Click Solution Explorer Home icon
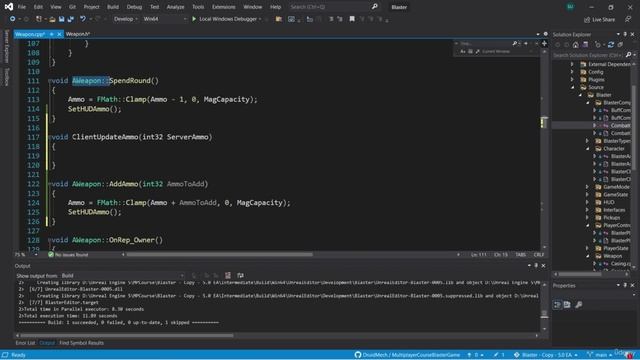 576,45
